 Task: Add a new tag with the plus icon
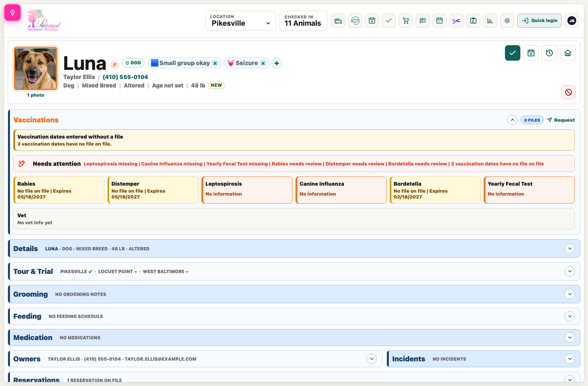(277, 63)
